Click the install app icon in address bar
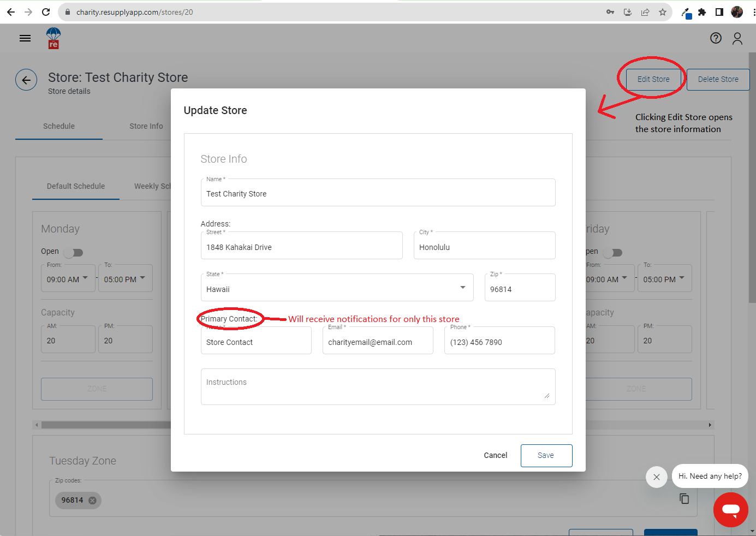The height and width of the screenshot is (536, 756). pyautogui.click(x=628, y=12)
